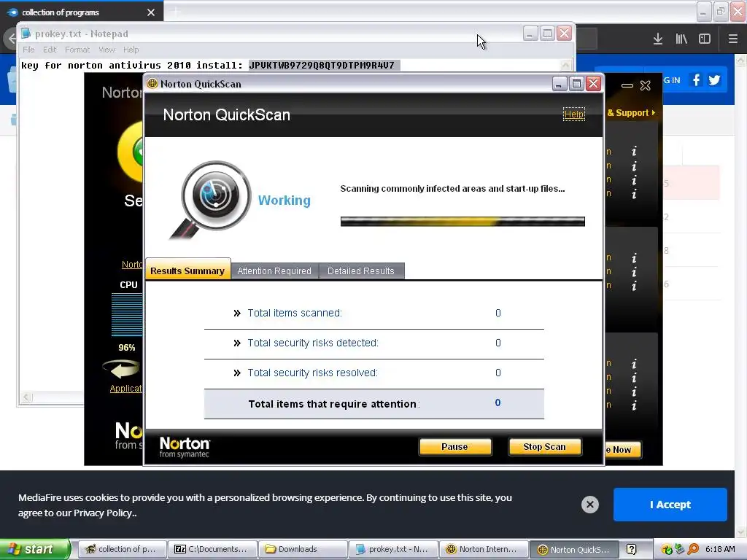Click Total items that require attention row
The height and width of the screenshot is (560, 747).
click(x=374, y=404)
